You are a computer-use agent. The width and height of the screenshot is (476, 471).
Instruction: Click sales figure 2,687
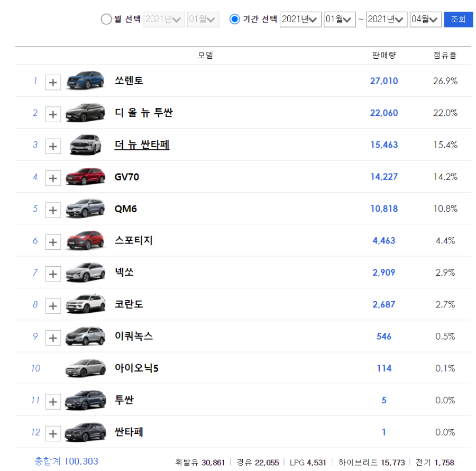pyautogui.click(x=384, y=304)
